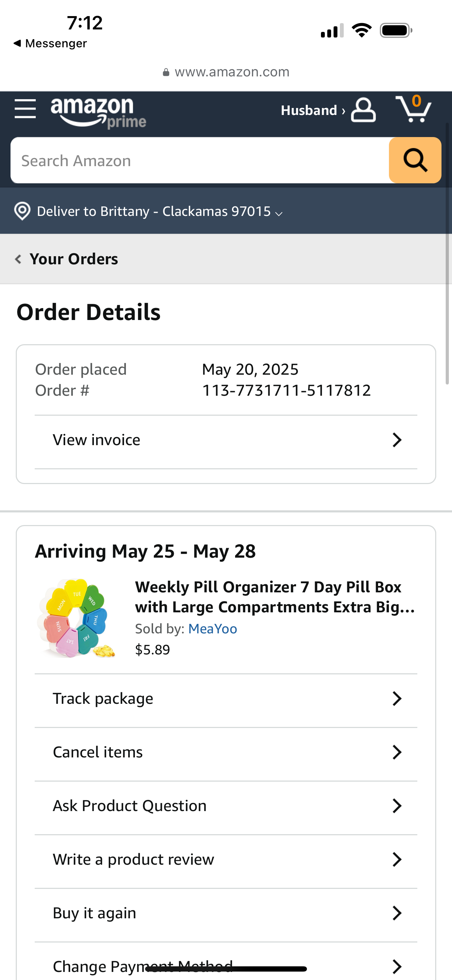
Task: Open the hamburger menu icon
Action: pos(25,109)
